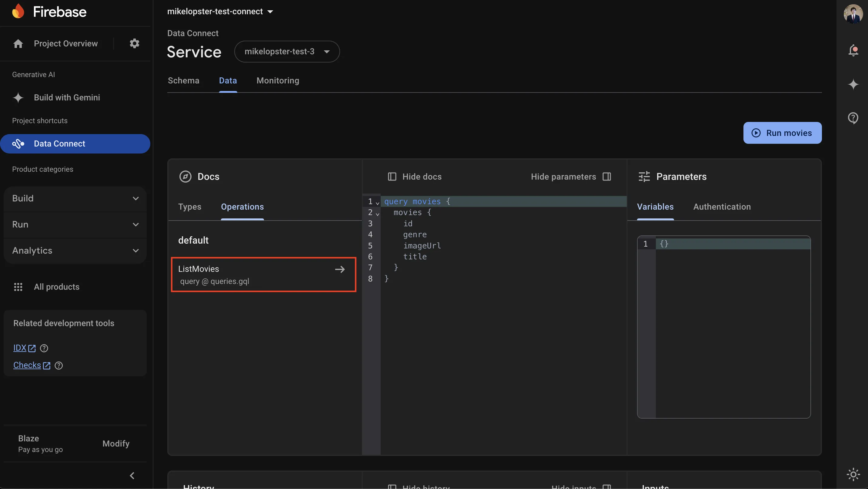Toggle Hide inputs panel
Image resolution: width=868 pixels, height=489 pixels.
581,487
